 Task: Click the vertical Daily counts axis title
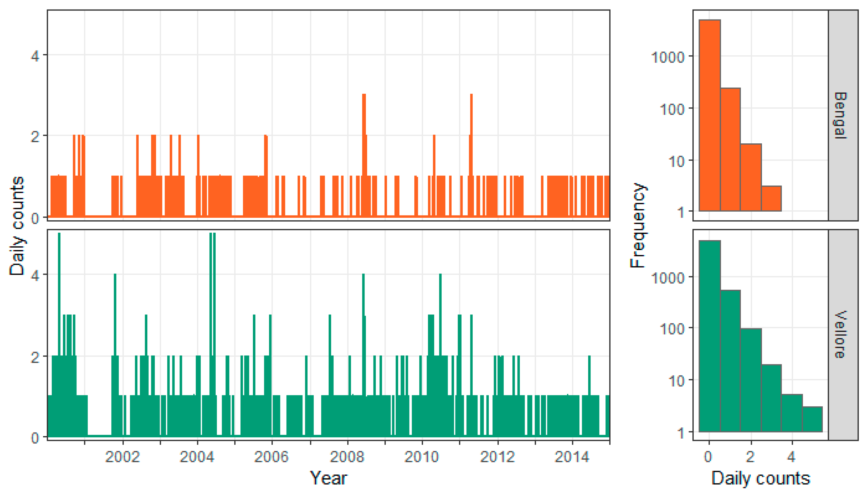pyautogui.click(x=17, y=225)
